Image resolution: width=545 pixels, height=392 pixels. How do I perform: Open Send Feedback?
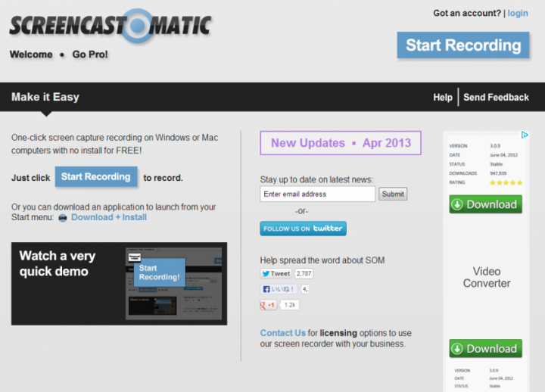496,98
